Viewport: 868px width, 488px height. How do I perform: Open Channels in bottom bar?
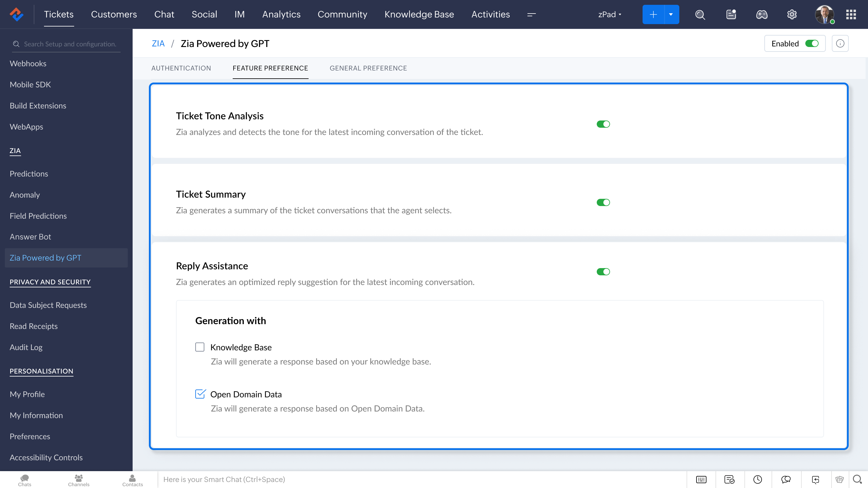click(78, 480)
